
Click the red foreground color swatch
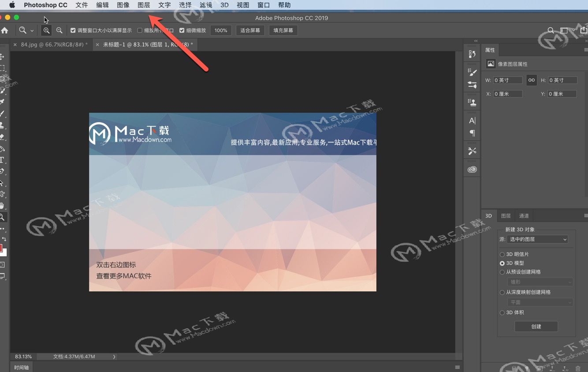click(1, 248)
